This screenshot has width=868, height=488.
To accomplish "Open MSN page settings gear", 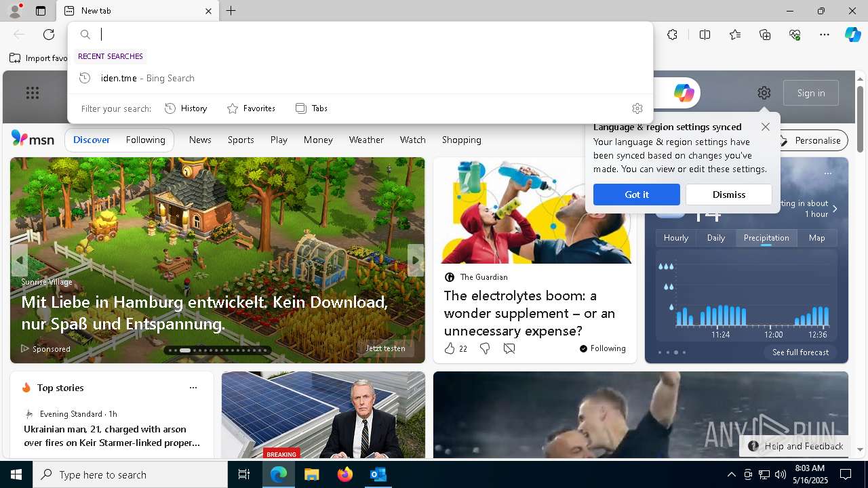I will [764, 93].
